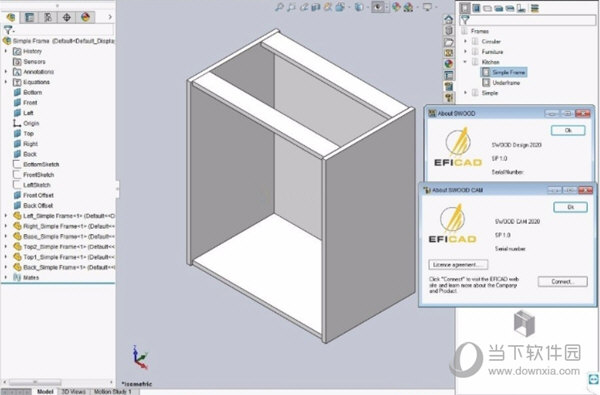Click the Connect button to visit EFICAD

coord(562,282)
